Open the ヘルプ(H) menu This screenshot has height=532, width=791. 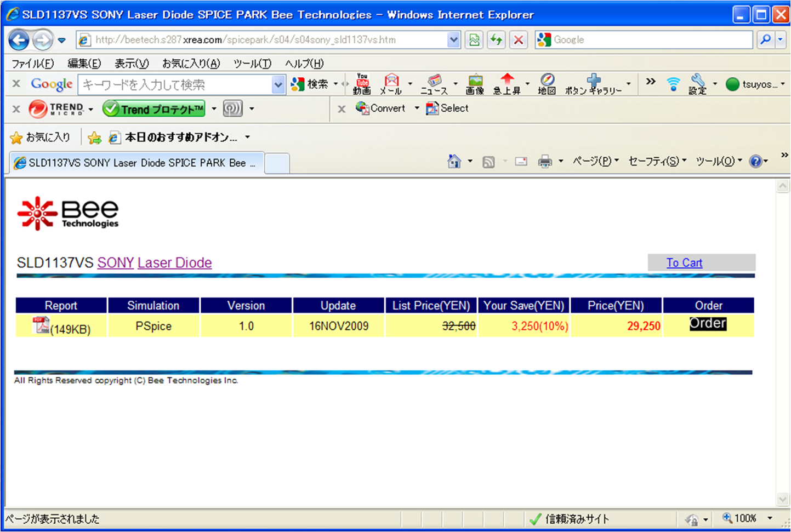(304, 64)
